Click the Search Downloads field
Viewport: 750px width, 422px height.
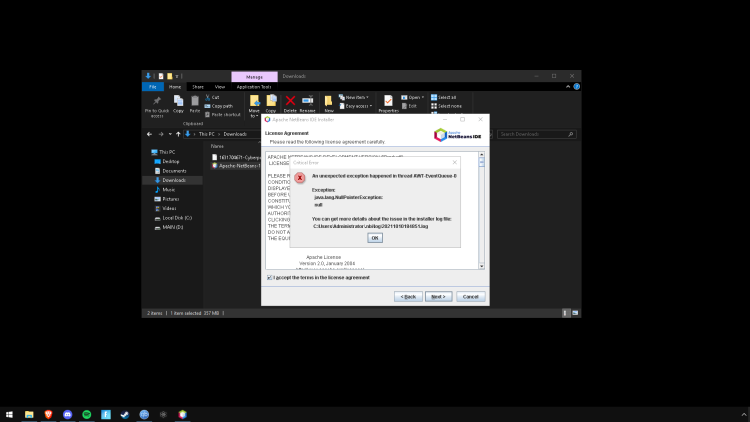pyautogui.click(x=537, y=134)
